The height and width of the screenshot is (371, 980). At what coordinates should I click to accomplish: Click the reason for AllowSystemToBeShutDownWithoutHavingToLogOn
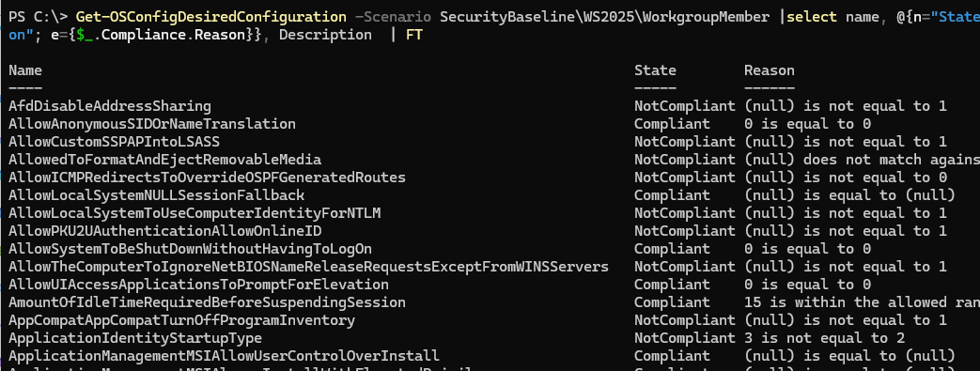(x=807, y=249)
